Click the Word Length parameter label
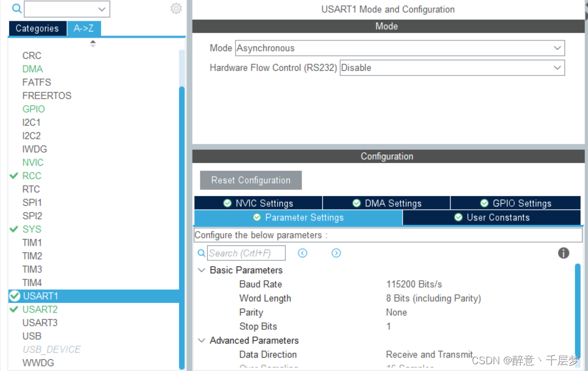Image resolution: width=588 pixels, height=371 pixels. [x=265, y=298]
